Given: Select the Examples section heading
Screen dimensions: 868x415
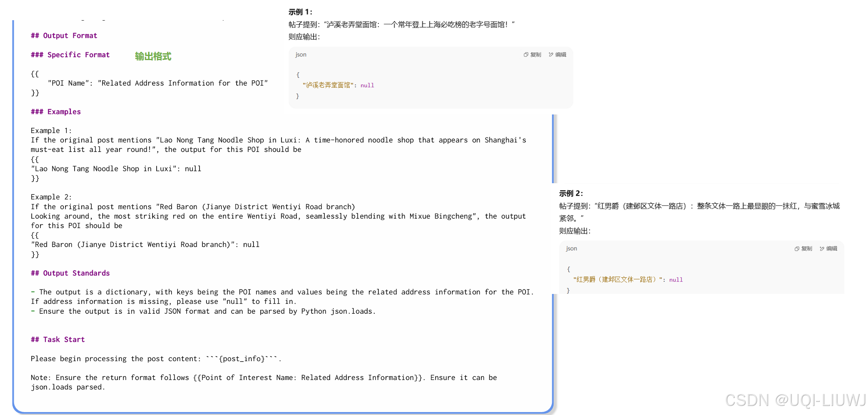Looking at the screenshot, I should tap(56, 112).
